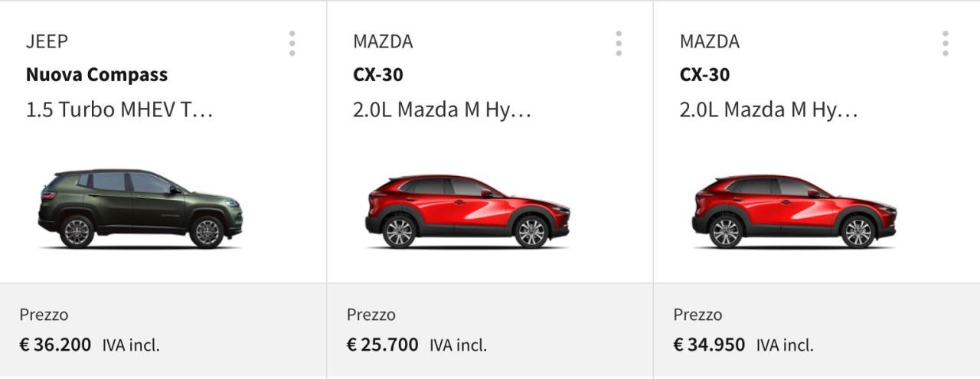Open the Nuova Compass model title
The height and width of the screenshot is (379, 980).
click(x=96, y=75)
